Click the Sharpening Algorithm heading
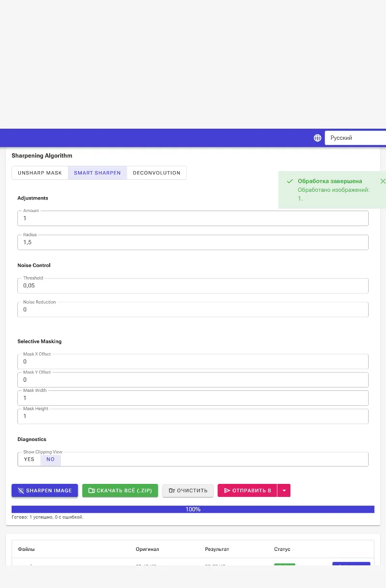The height and width of the screenshot is (588, 386). coord(42,156)
